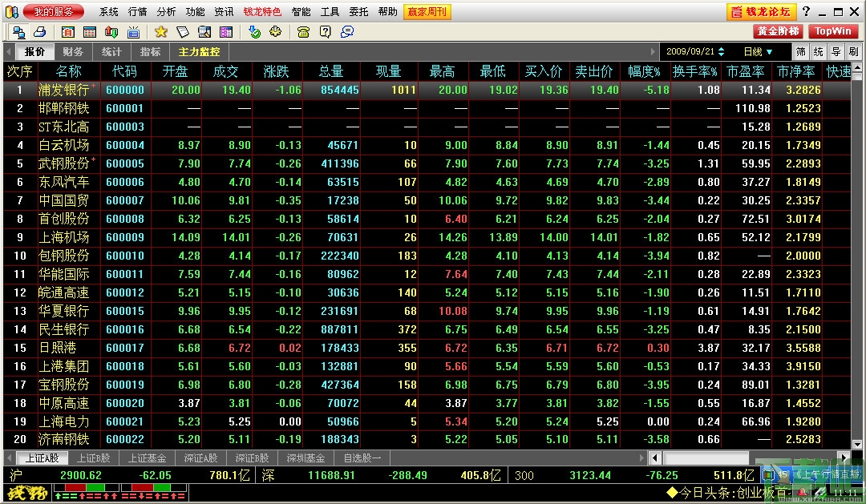Click the 统 statistics icon button

point(819,52)
